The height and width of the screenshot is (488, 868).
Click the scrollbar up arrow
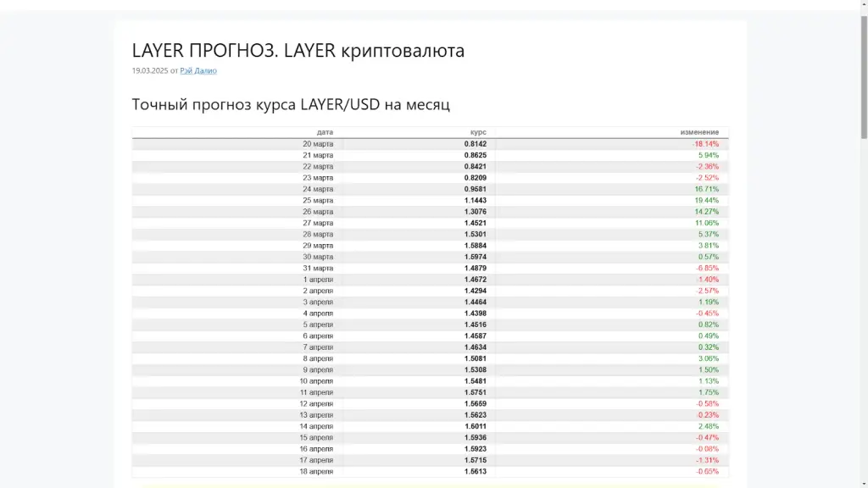coord(864,4)
